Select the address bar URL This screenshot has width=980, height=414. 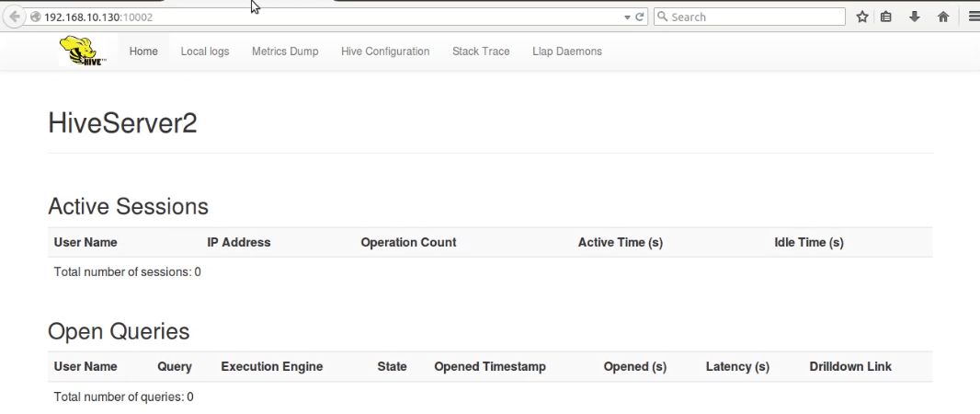[x=276, y=17]
